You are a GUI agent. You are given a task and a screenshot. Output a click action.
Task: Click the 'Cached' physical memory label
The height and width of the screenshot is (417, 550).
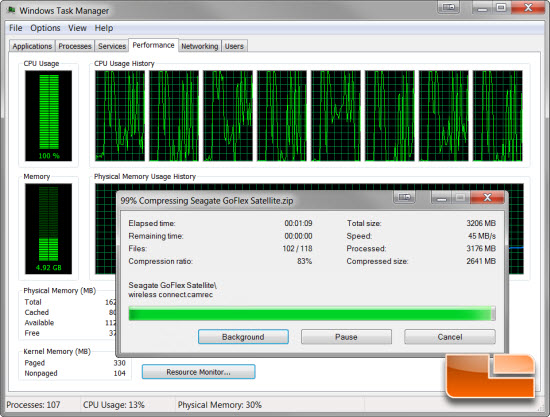(36, 312)
